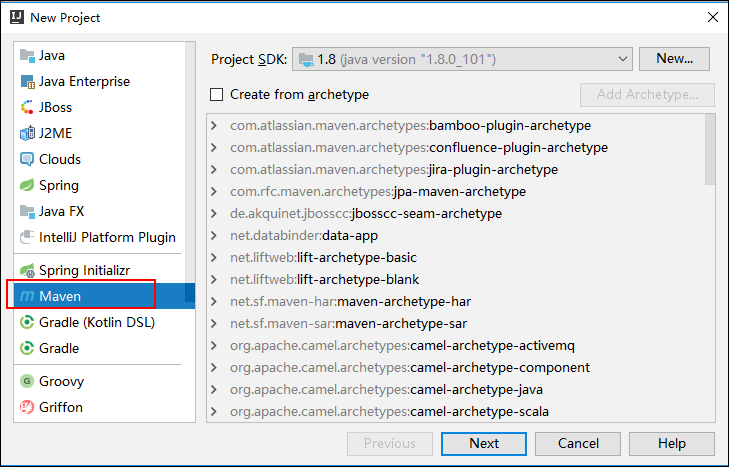The width and height of the screenshot is (729, 467).
Task: Select the Groovy icon in sidebar
Action: pos(27,382)
